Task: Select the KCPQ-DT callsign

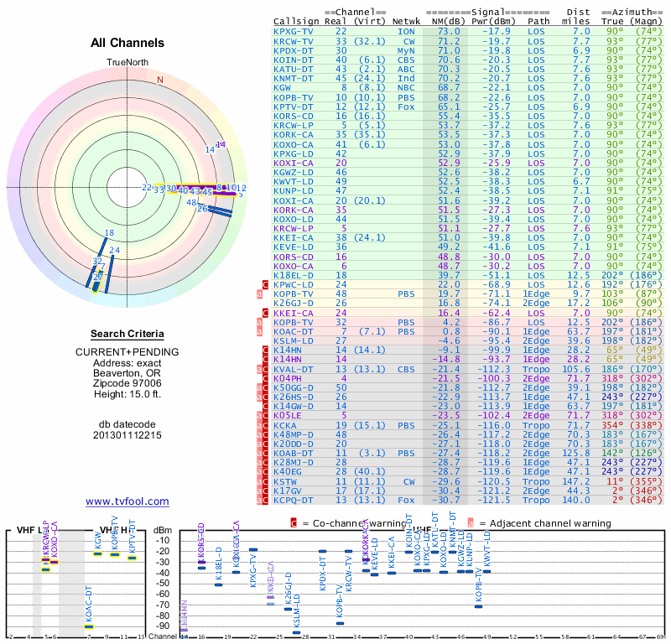Action: click(x=294, y=500)
